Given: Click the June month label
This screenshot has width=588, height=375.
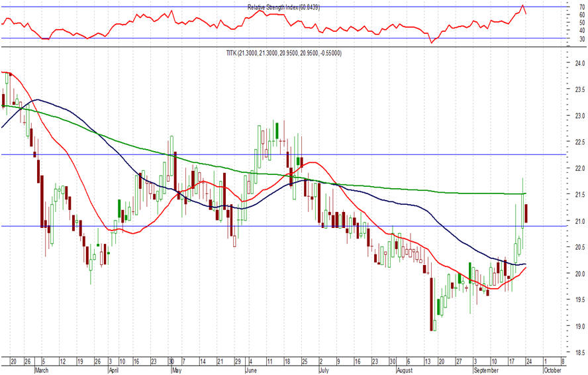Looking at the screenshot, I should tap(253, 370).
